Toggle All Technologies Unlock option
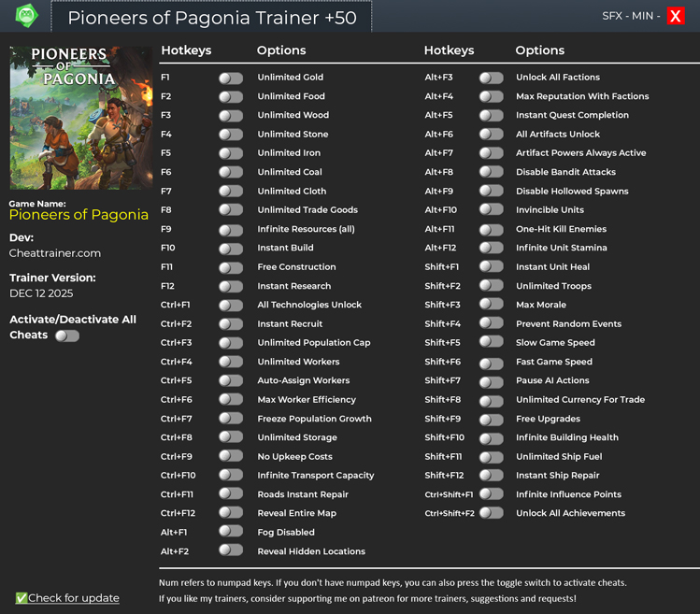Image resolution: width=700 pixels, height=614 pixels. (230, 306)
